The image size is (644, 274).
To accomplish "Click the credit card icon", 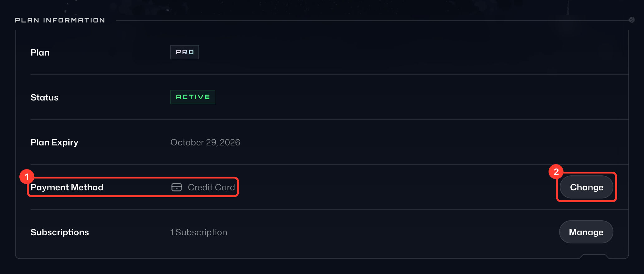I will [177, 187].
